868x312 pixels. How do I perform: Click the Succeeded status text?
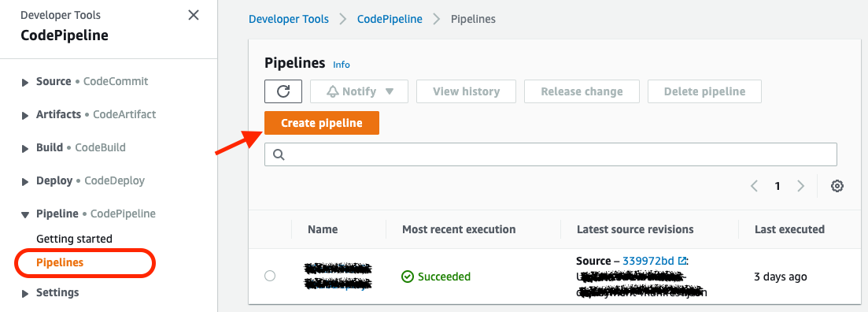(x=444, y=277)
